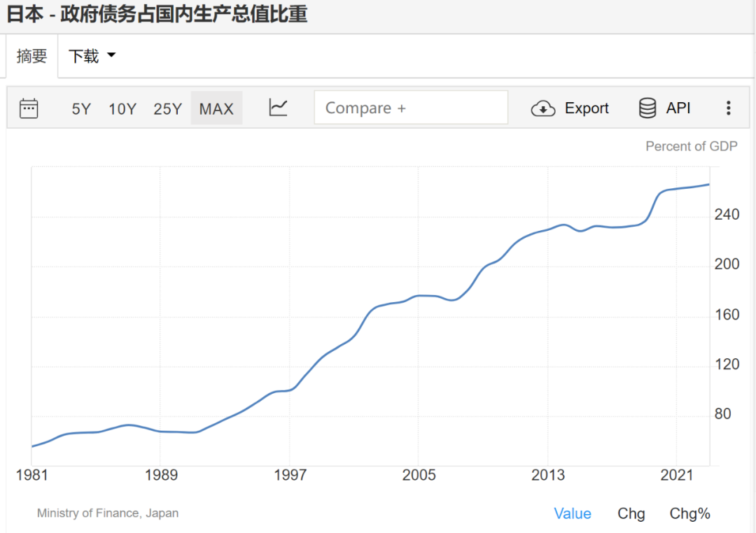
Task: Click the 120 y-axis value
Action: (x=727, y=364)
